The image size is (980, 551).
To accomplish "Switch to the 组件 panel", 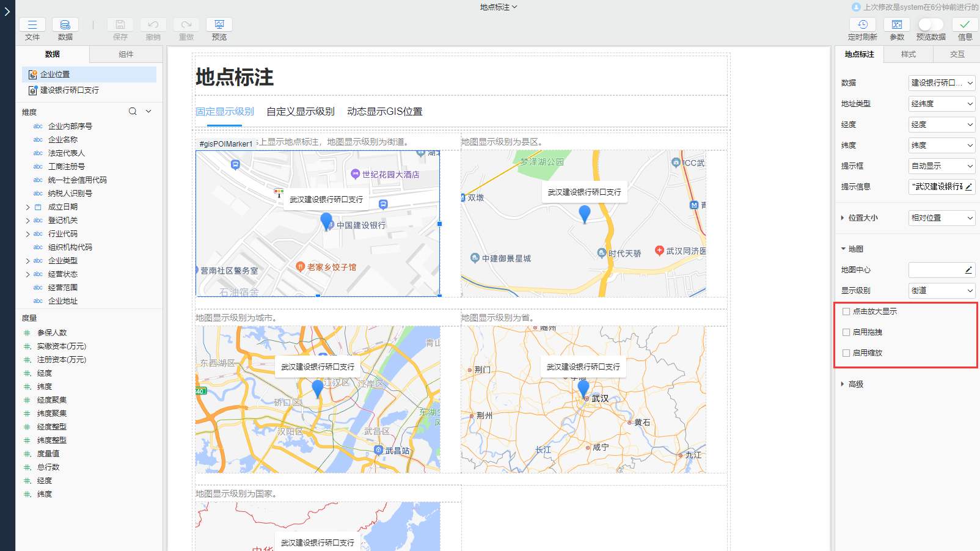I will pyautogui.click(x=126, y=54).
